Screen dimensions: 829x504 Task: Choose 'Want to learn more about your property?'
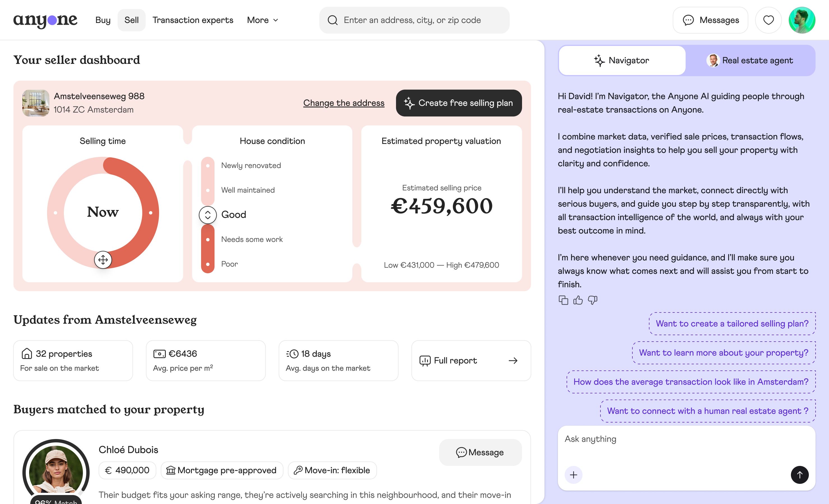coord(724,353)
